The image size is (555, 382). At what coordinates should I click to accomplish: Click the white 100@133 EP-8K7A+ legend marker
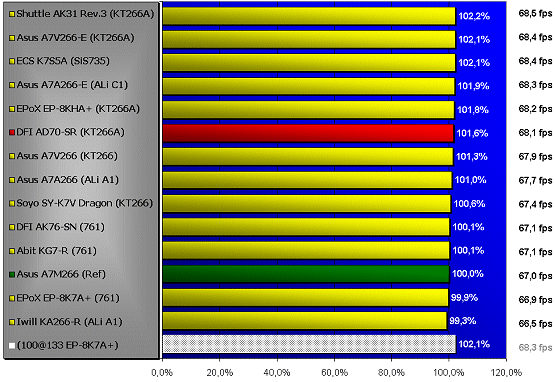(x=12, y=346)
